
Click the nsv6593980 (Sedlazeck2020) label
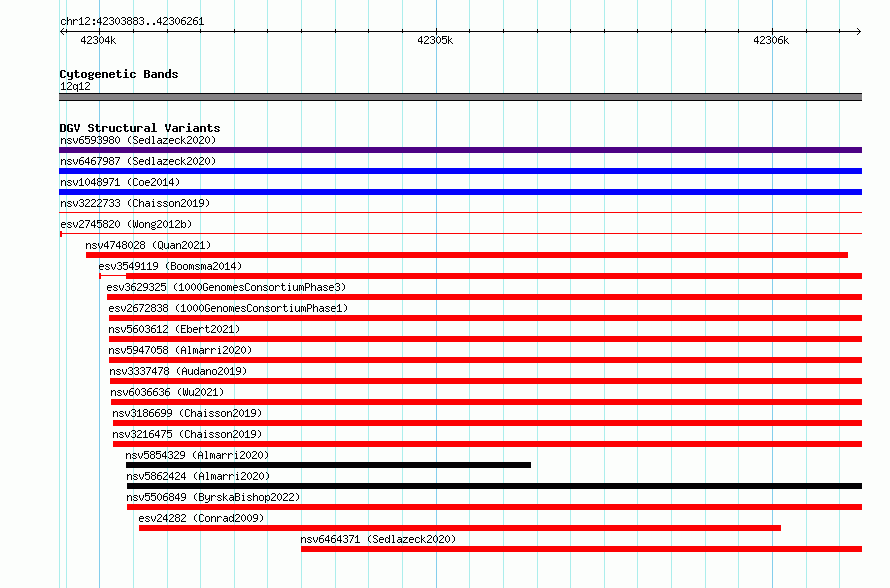[138, 140]
